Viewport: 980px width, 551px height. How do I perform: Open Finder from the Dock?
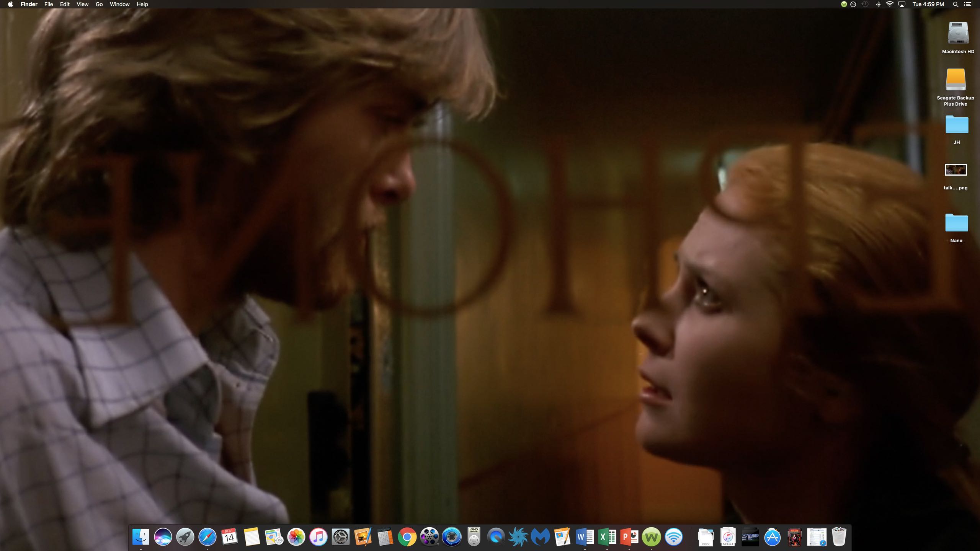point(140,537)
